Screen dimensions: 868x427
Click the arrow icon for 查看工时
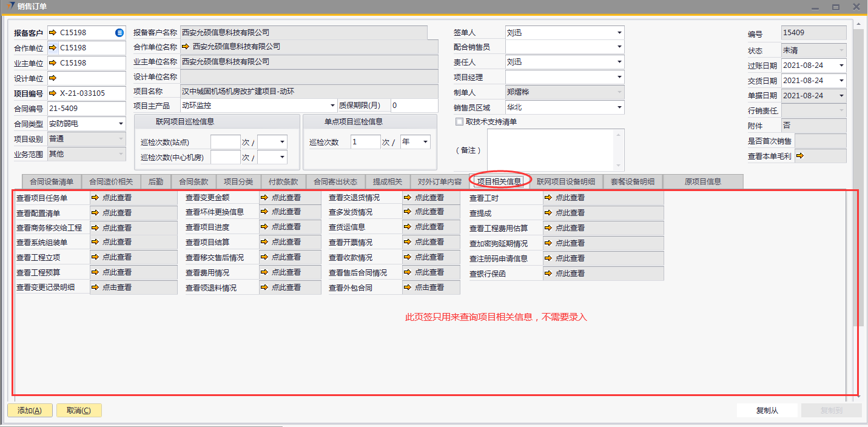548,198
